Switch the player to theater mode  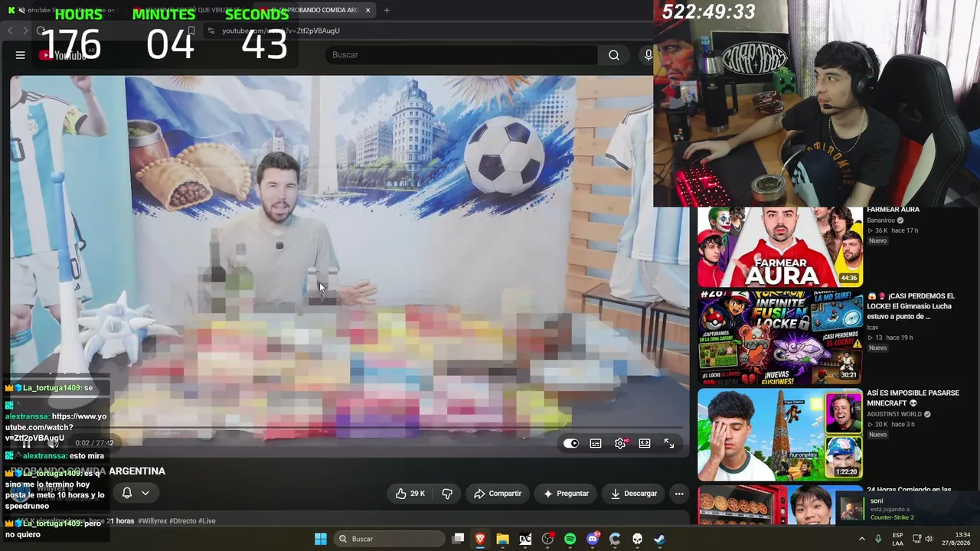pyautogui.click(x=645, y=443)
